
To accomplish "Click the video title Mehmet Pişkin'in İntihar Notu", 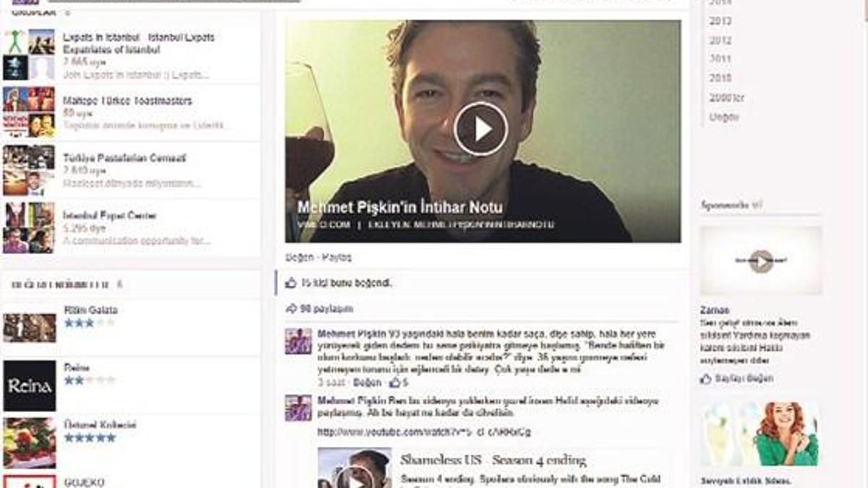I will [x=400, y=207].
